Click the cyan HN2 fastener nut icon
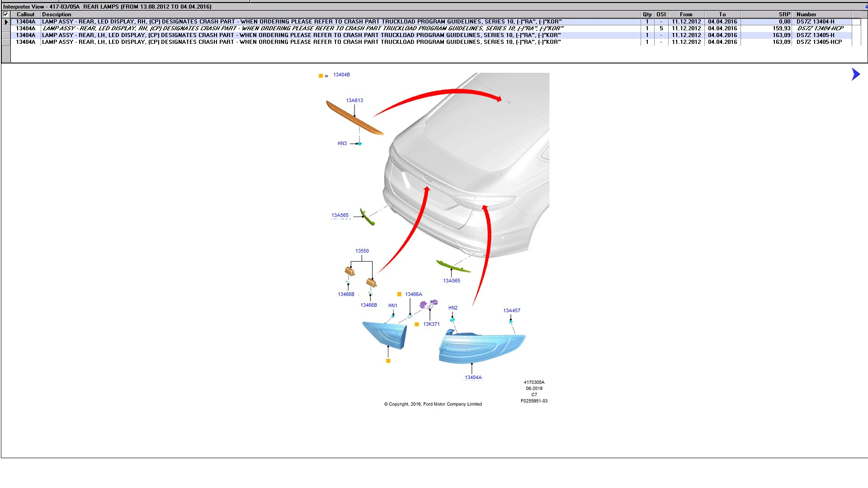The width and height of the screenshot is (868, 488). [x=452, y=319]
